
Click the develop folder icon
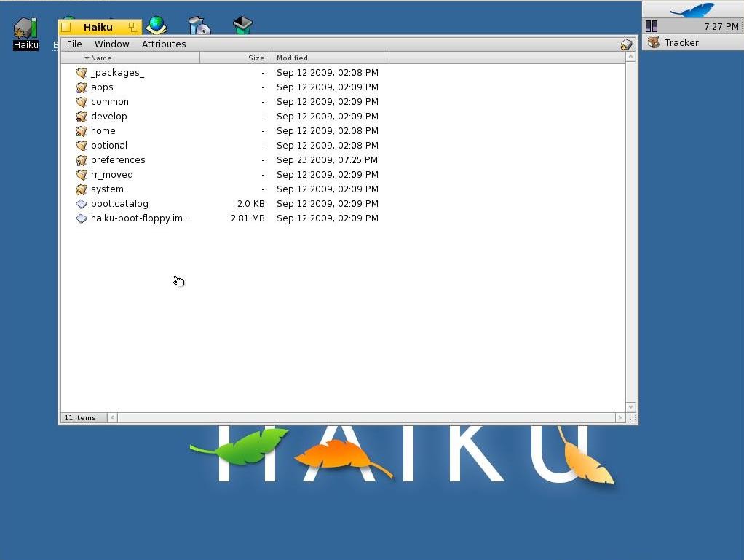[x=82, y=117]
